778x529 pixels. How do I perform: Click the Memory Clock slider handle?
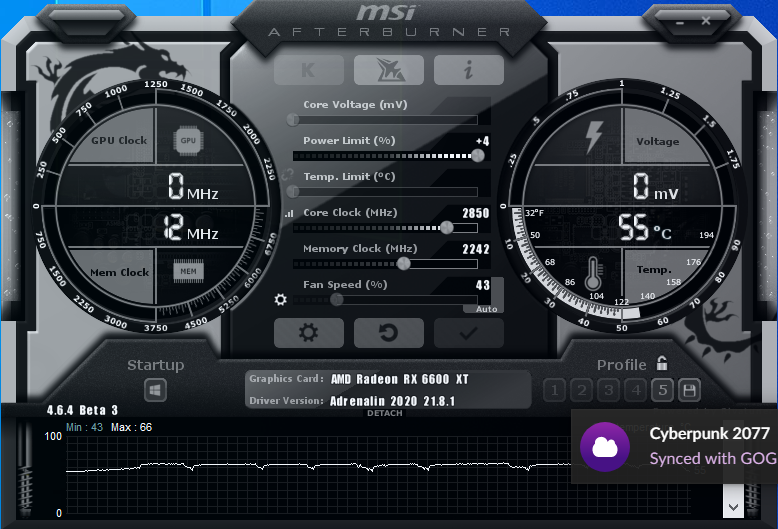tap(404, 264)
